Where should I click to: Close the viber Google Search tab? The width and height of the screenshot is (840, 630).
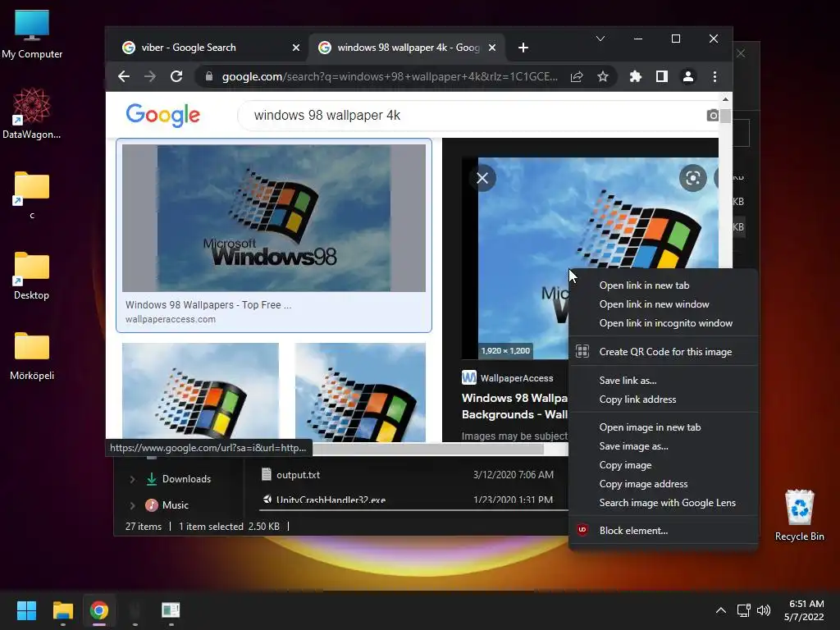295,48
